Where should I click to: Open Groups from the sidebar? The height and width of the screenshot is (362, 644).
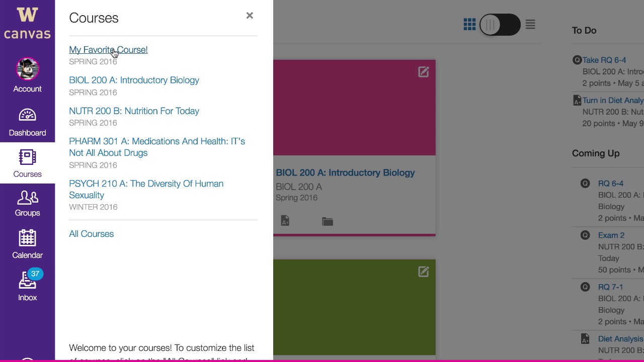coord(27,204)
